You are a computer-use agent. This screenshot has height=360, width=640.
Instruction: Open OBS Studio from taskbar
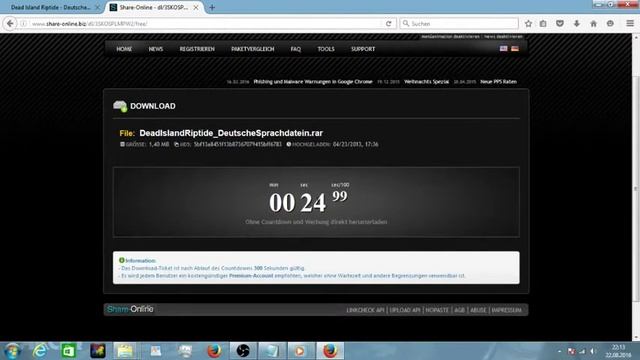(243, 351)
